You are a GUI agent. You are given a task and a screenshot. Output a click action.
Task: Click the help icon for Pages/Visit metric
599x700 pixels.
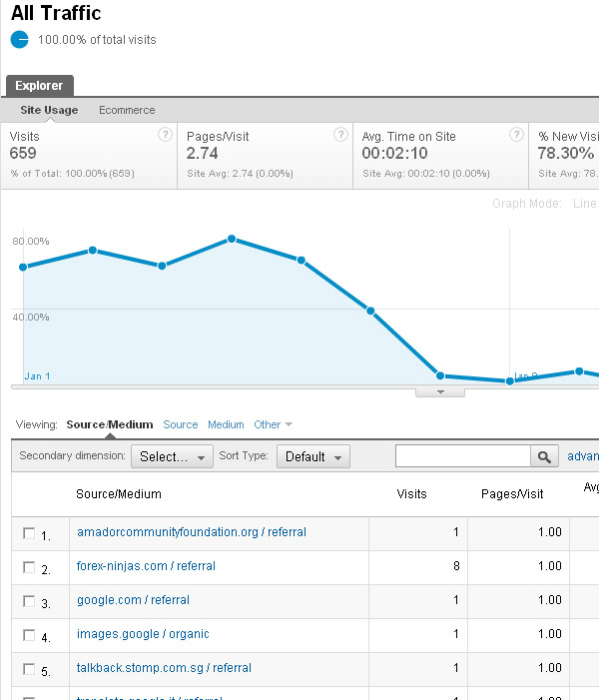click(x=340, y=135)
